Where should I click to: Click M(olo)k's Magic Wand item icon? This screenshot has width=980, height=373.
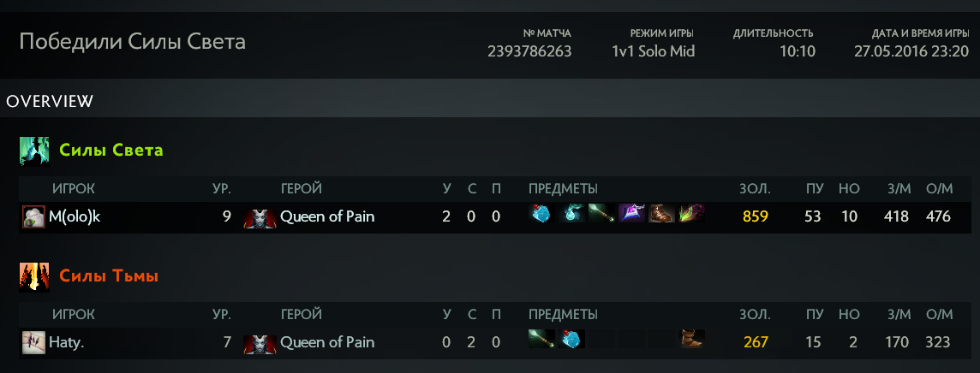coord(602,215)
